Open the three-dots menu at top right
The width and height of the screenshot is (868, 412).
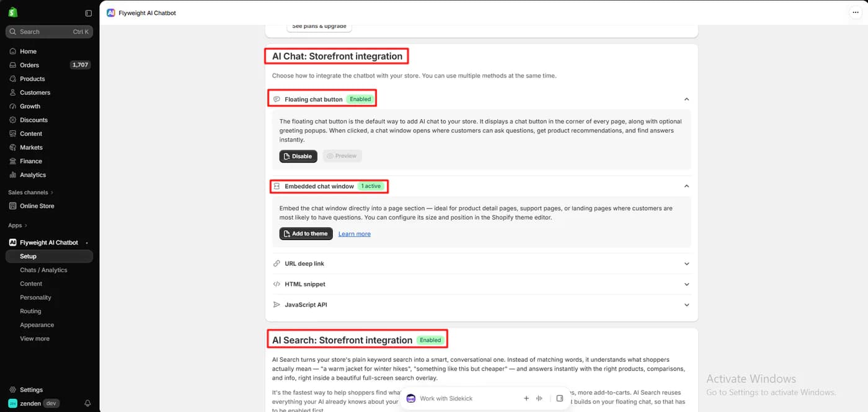click(x=856, y=12)
